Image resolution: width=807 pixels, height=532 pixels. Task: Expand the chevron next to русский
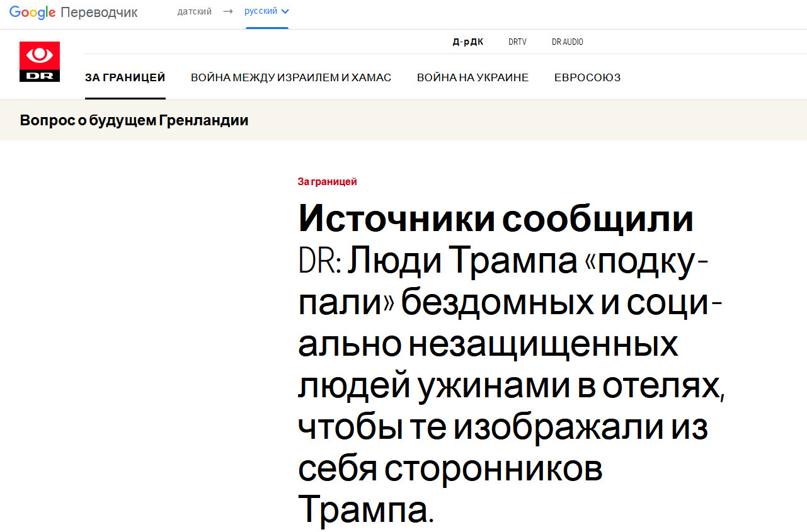(x=285, y=11)
